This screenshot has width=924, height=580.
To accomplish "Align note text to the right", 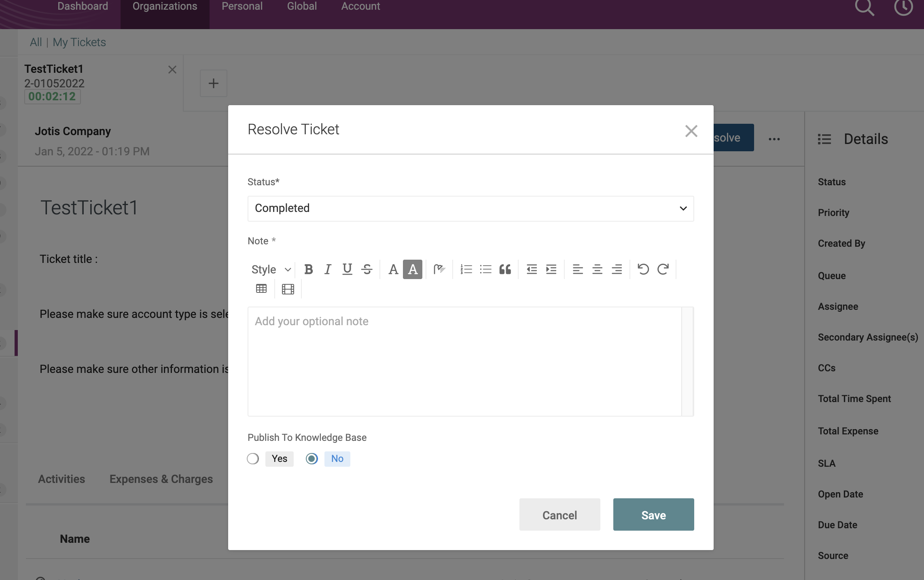I will 617,269.
